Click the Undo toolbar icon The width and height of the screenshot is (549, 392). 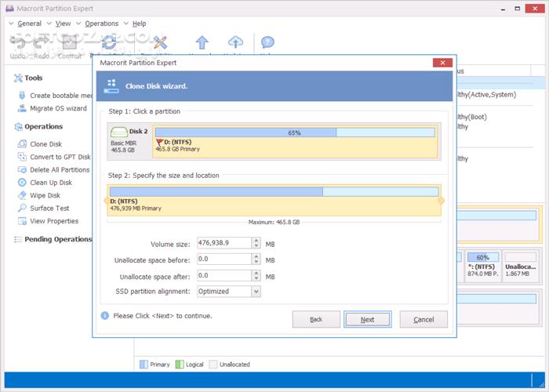click(18, 42)
